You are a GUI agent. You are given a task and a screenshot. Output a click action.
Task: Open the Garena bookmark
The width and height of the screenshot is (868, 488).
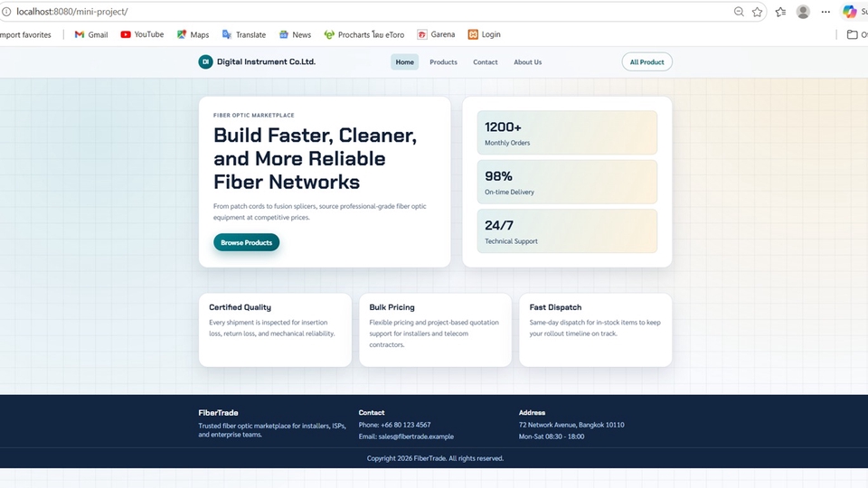coord(436,34)
